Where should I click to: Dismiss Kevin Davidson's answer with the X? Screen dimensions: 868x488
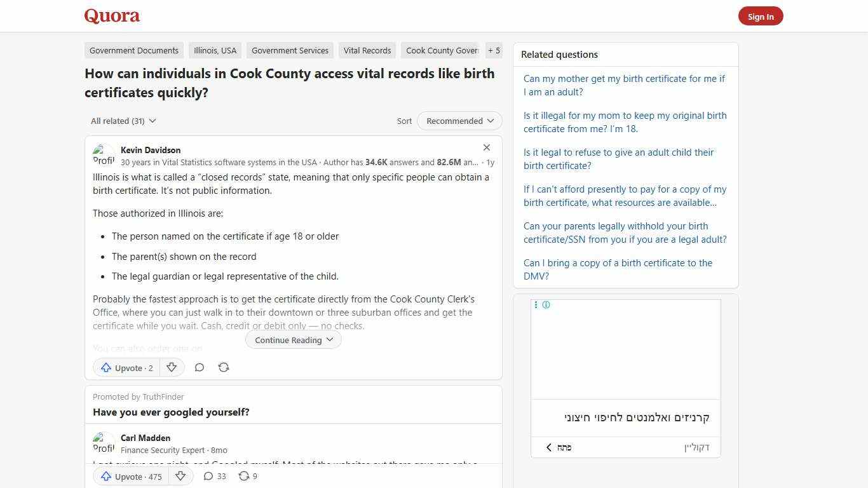(x=487, y=147)
